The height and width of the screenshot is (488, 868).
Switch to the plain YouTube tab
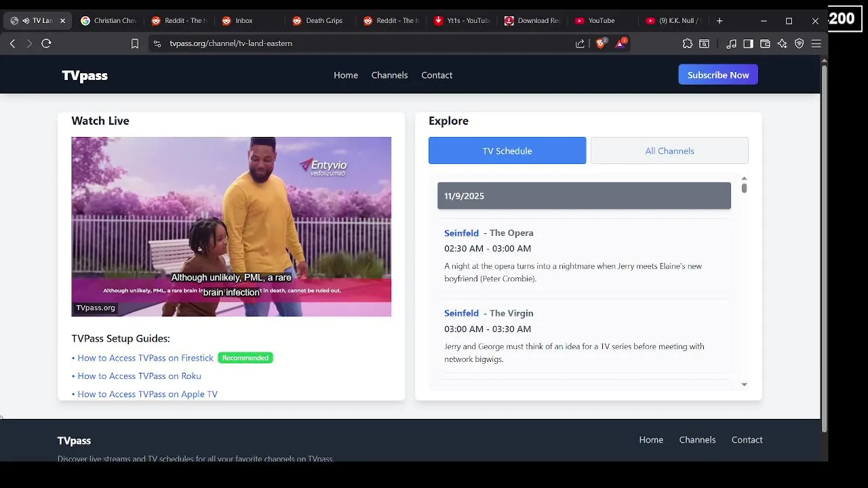[603, 21]
